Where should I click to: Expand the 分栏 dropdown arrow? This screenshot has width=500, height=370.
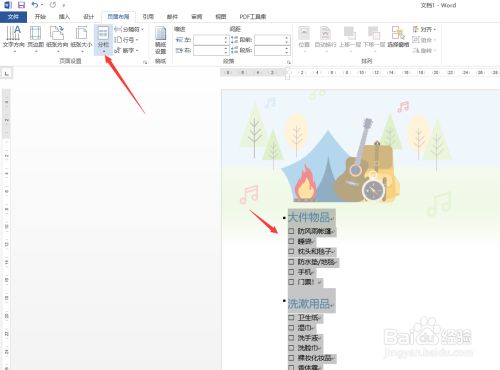[104, 51]
